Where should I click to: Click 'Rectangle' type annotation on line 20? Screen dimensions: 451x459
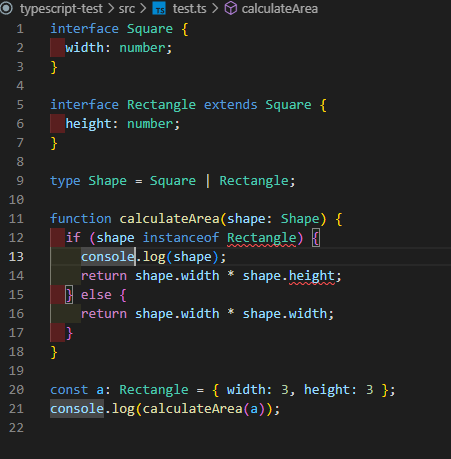[x=154, y=390]
